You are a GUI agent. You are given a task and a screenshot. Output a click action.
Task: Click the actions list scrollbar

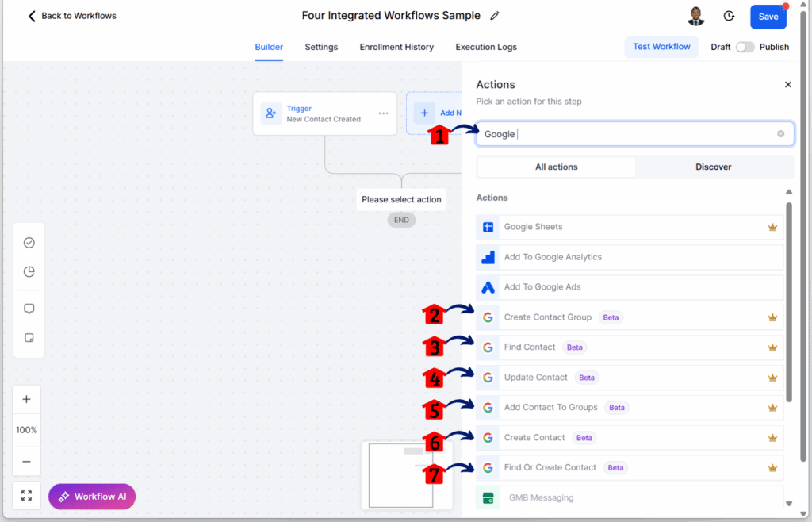point(789,302)
